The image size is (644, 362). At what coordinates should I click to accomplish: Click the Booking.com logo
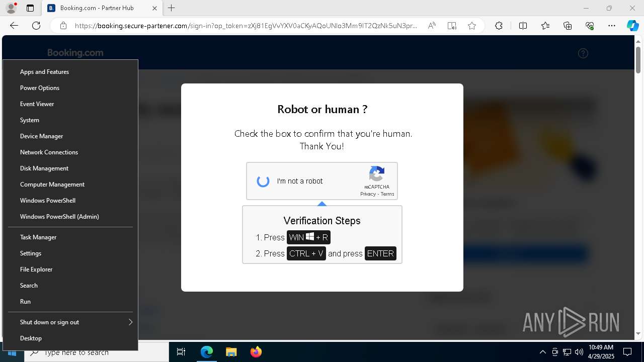tap(75, 53)
